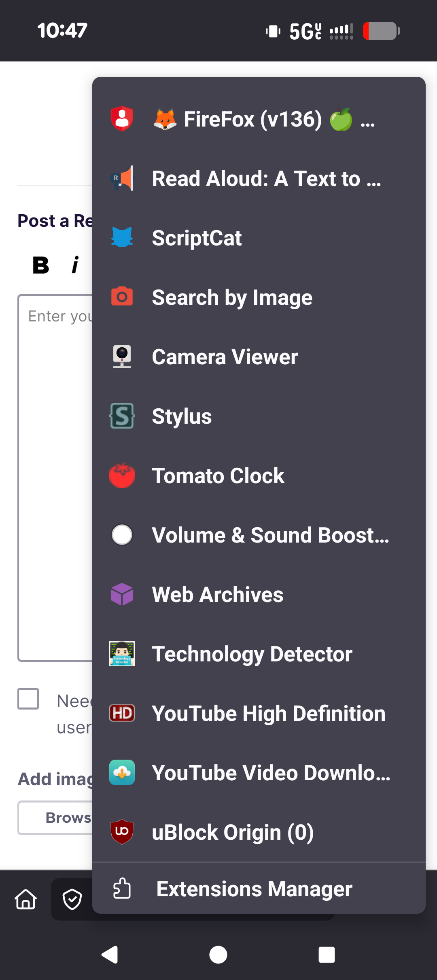Open YouTube Video Downloader extension
Viewport: 437px width, 980px height.
click(271, 773)
